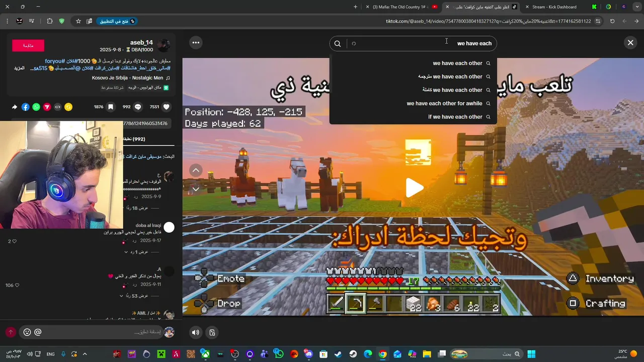Open a new browser tab with the plus button

(355, 7)
